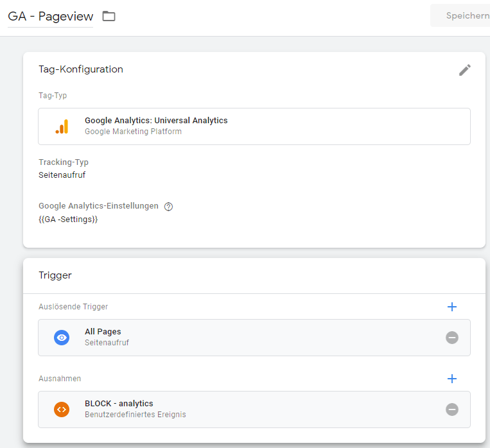
Task: Open the BLOCK - analytics exception row
Action: click(x=254, y=409)
